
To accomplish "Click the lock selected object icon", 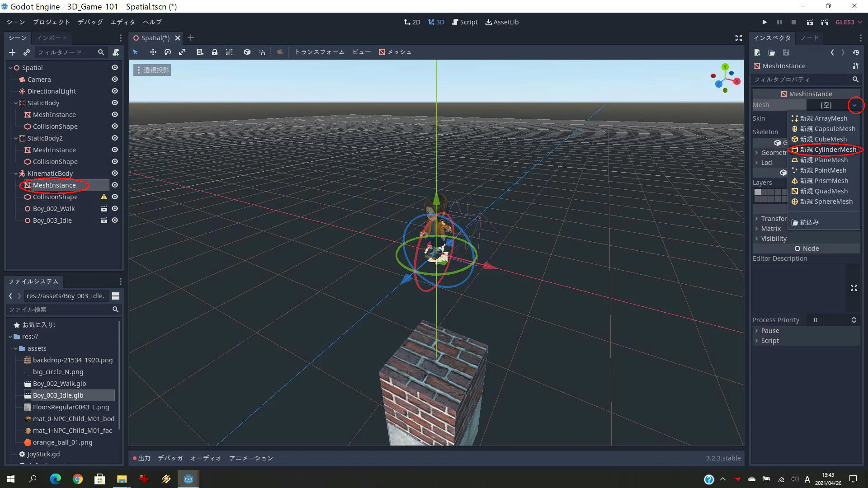I will click(215, 52).
